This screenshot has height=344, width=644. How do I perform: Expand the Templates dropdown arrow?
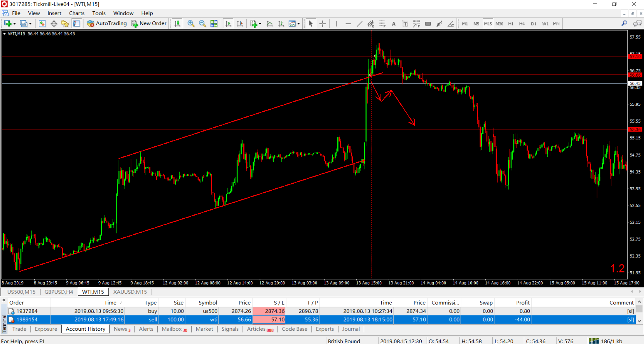click(x=298, y=24)
